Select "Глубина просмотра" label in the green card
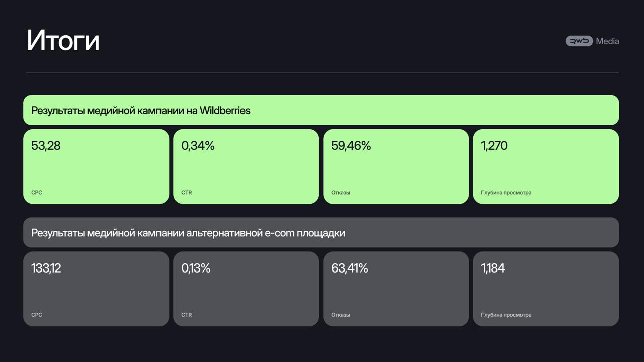This screenshot has height=362, width=644. point(506,193)
